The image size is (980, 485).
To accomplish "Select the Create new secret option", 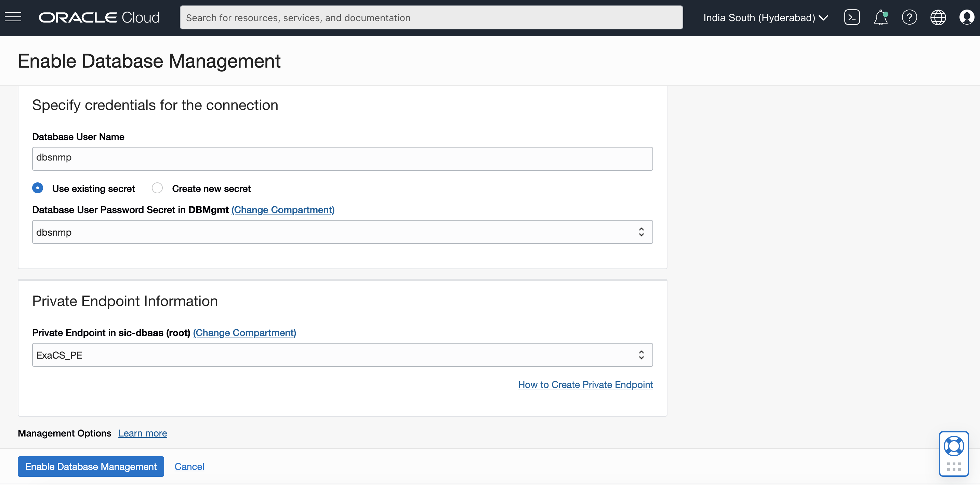I will click(157, 188).
